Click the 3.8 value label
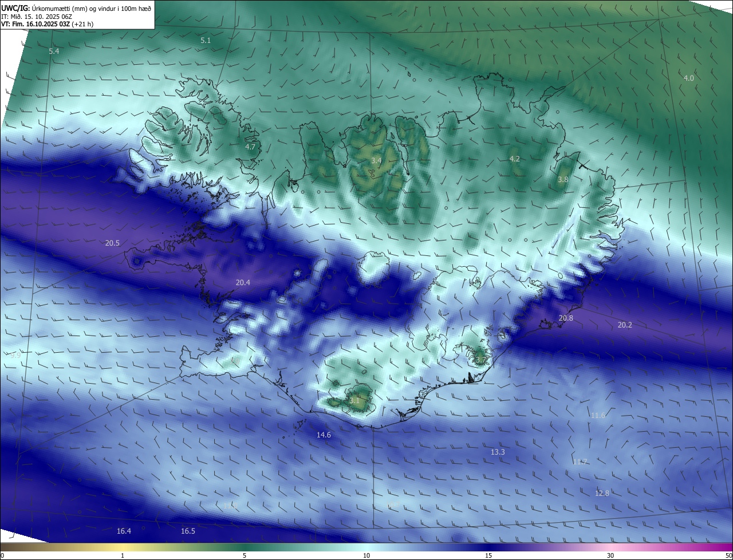The height and width of the screenshot is (560, 733). [563, 179]
